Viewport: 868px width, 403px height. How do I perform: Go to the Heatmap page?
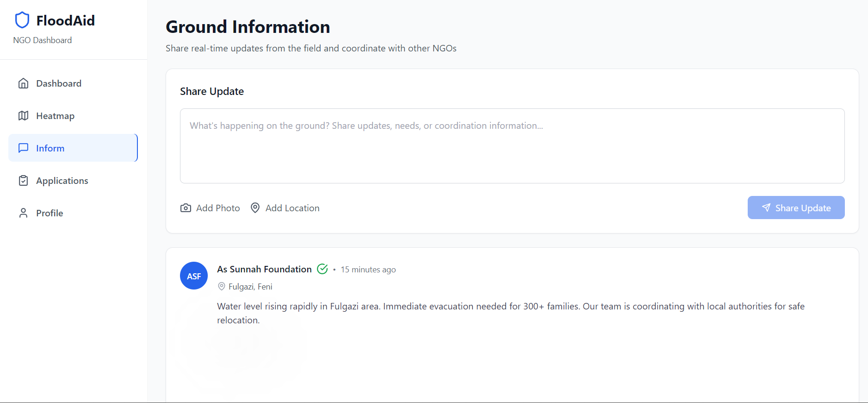point(56,116)
